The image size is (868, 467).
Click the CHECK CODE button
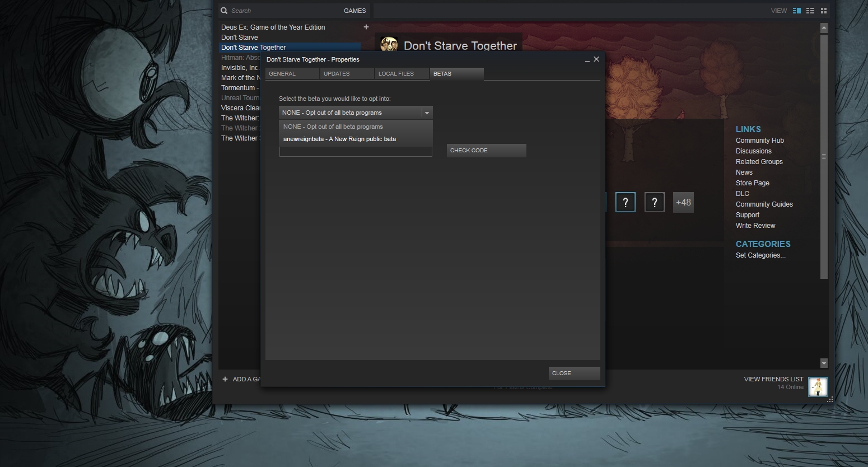tap(486, 151)
